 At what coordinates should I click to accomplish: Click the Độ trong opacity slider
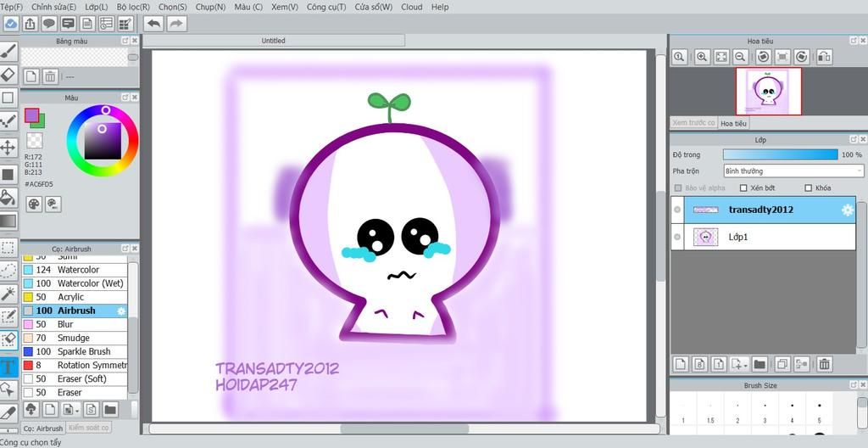[781, 154]
